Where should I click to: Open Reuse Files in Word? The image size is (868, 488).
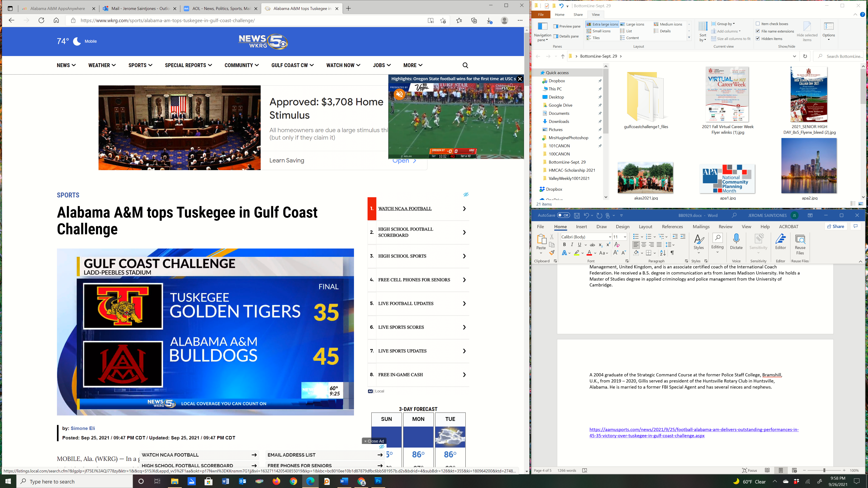click(x=800, y=244)
